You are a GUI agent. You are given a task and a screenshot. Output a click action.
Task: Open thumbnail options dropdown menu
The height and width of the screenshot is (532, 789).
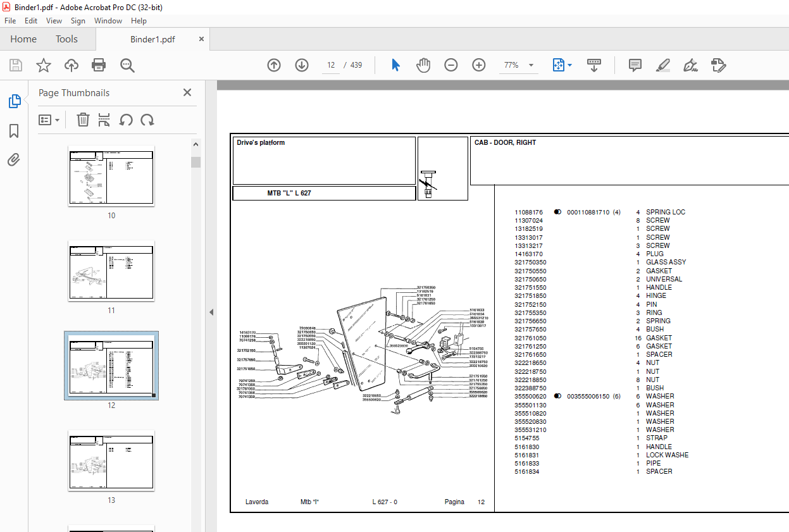[x=49, y=120]
